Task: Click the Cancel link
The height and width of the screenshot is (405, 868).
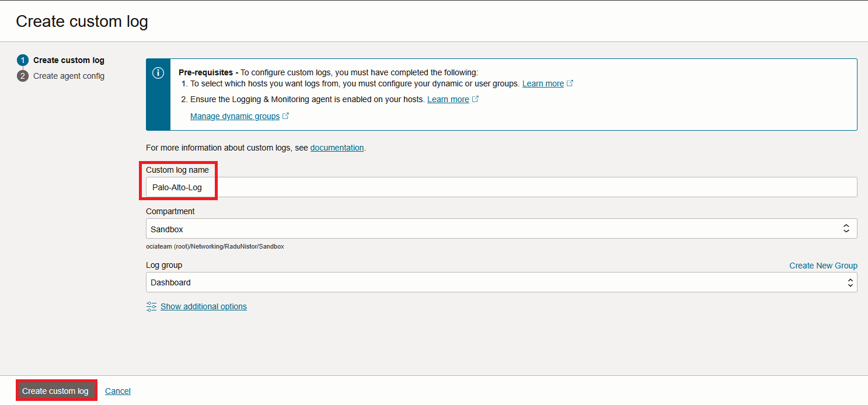Action: pyautogui.click(x=118, y=391)
